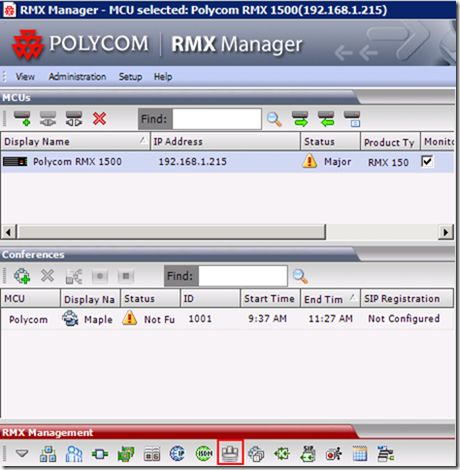Sort MCUs by the Status column

pyautogui.click(x=330, y=142)
